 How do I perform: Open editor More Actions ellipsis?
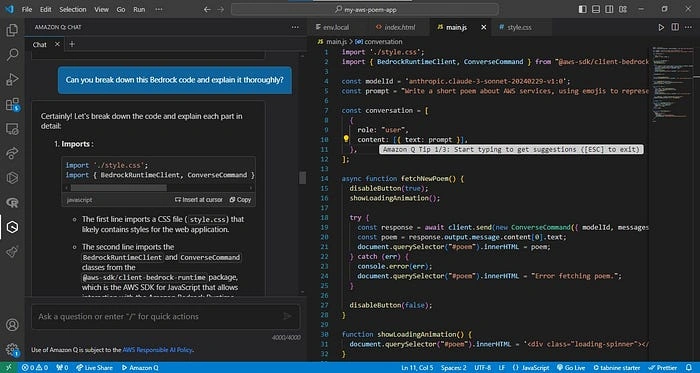click(688, 27)
